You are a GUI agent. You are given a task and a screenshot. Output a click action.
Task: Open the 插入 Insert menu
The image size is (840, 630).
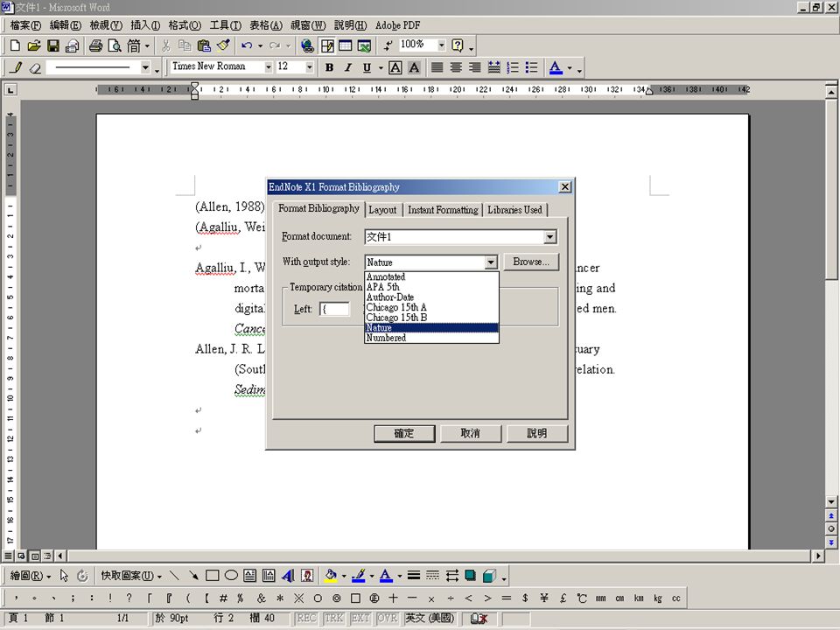pos(145,25)
